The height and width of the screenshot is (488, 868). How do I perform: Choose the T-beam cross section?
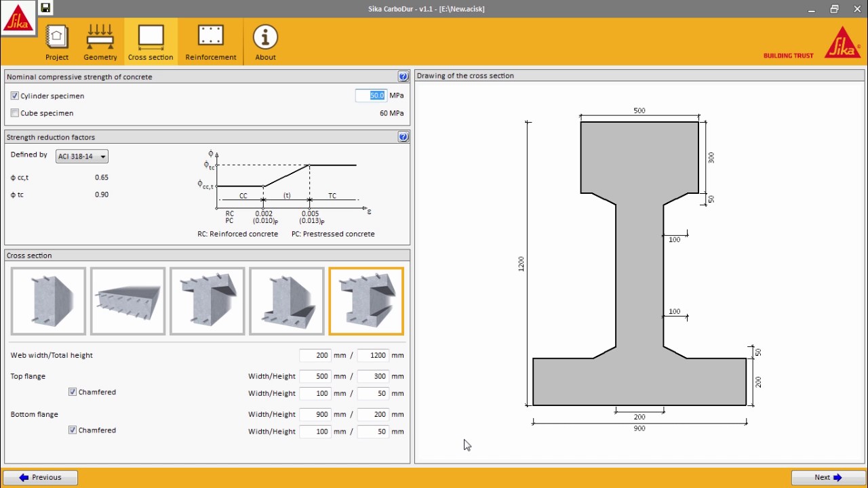tap(207, 302)
